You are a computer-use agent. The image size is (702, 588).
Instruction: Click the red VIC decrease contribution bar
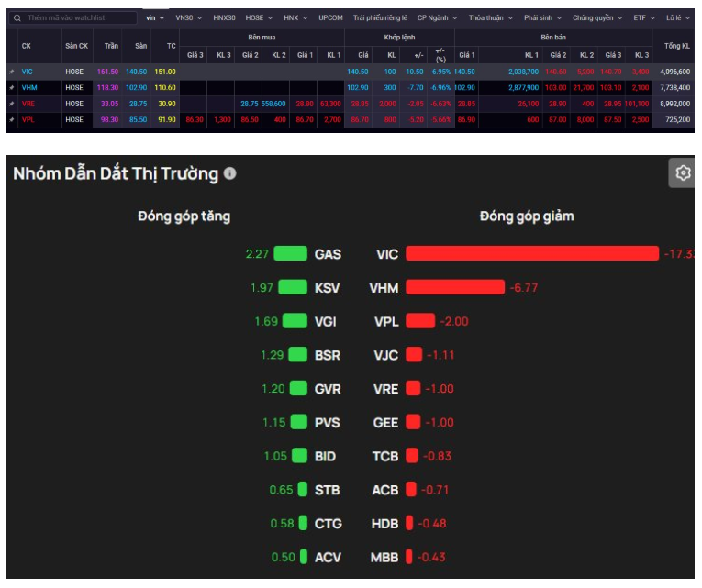point(532,253)
